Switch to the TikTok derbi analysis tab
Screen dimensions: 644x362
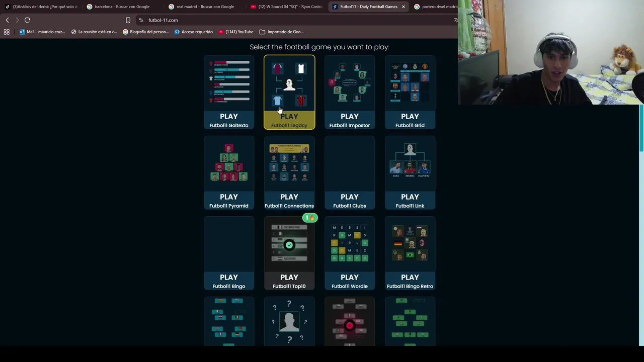pos(41,7)
